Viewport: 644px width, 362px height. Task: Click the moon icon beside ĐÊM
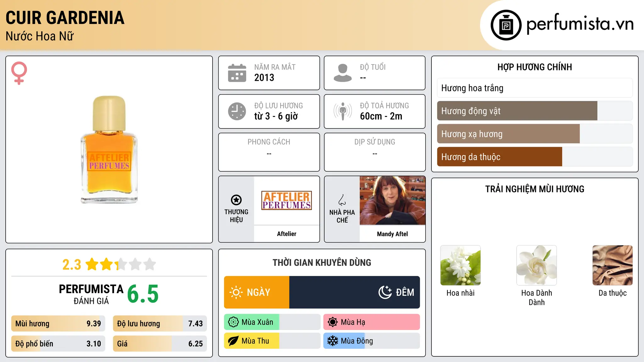pos(385,292)
